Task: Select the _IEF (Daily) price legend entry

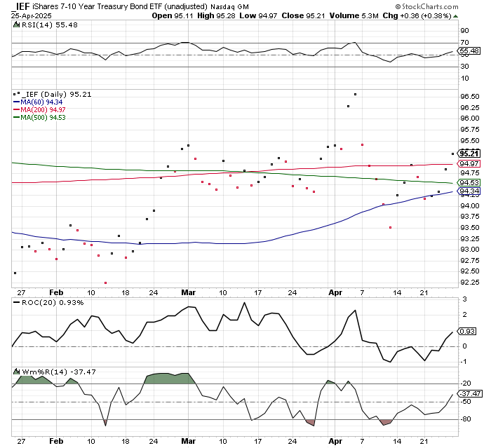Action: (x=49, y=94)
